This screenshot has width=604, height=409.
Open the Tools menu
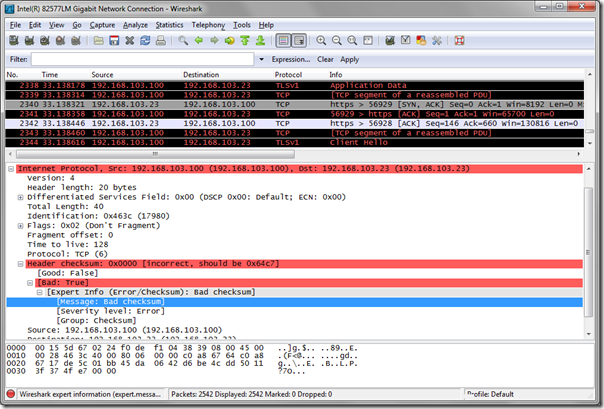tap(242, 25)
